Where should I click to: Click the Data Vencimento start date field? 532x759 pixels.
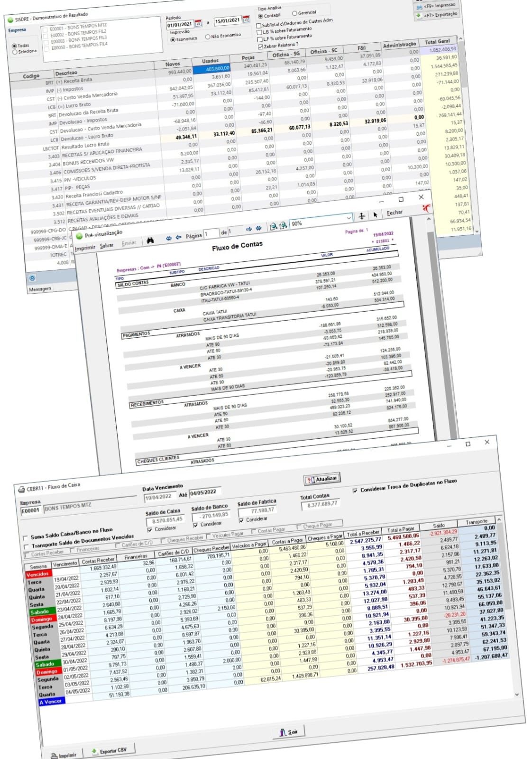[159, 497]
